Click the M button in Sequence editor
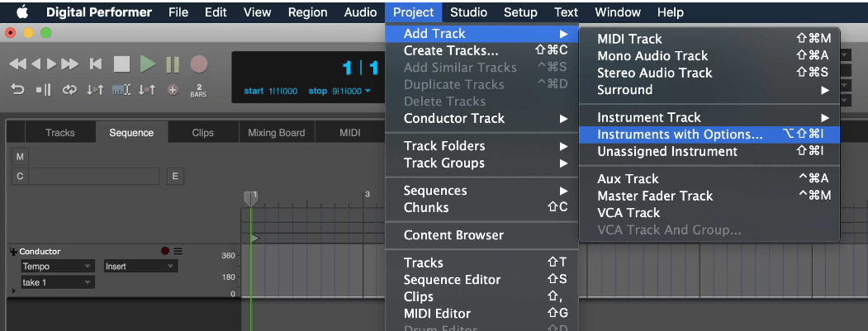 click(x=20, y=157)
